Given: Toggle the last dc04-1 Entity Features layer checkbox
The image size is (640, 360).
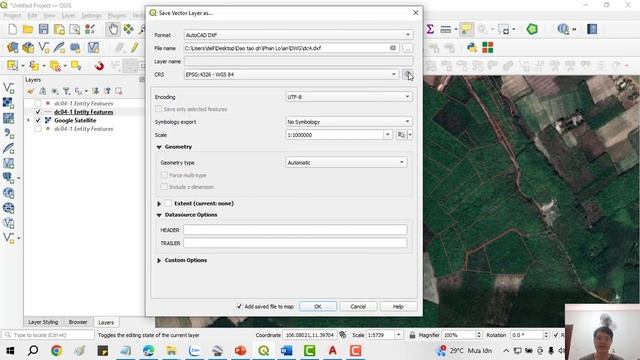Looking at the screenshot, I should pyautogui.click(x=38, y=129).
